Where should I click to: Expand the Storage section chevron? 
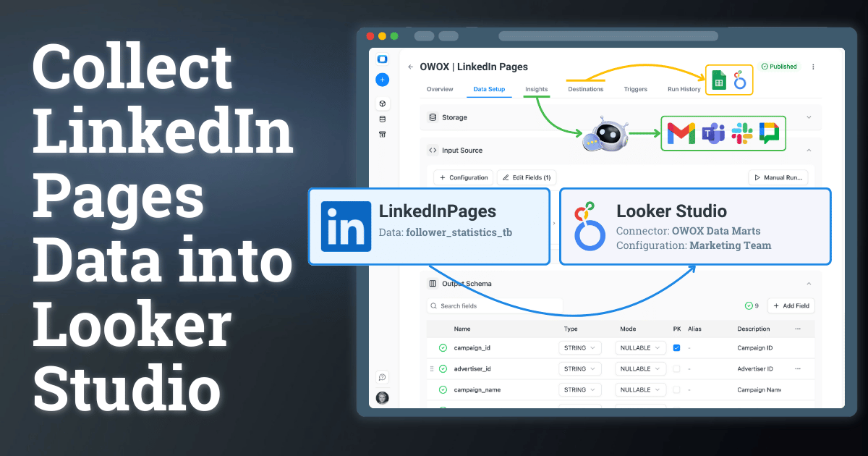809,117
